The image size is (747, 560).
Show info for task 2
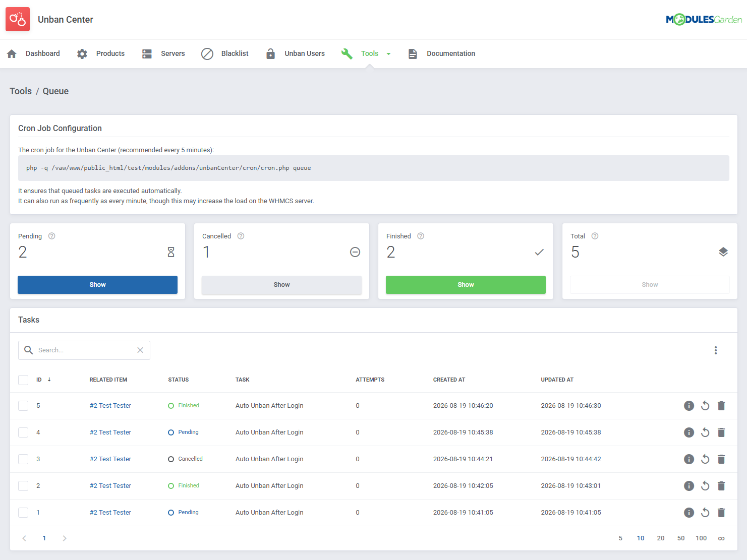689,486
